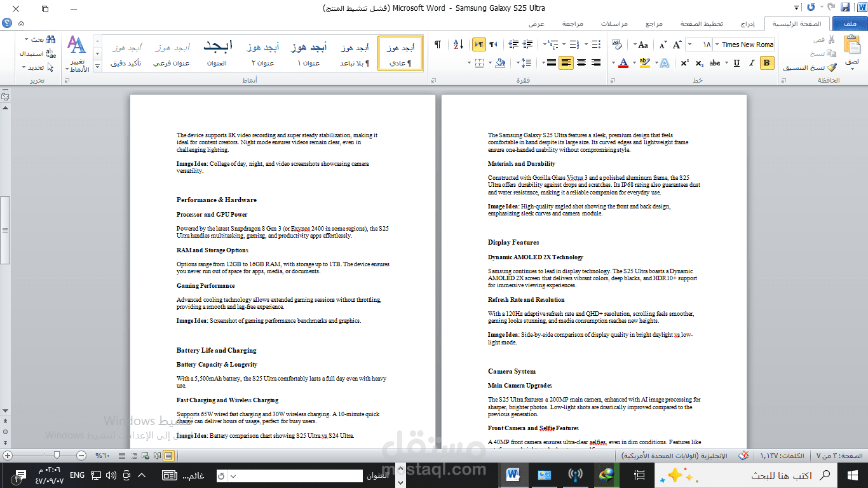This screenshot has height=488, width=868.
Task: Click the Bullets list icon
Action: (596, 44)
